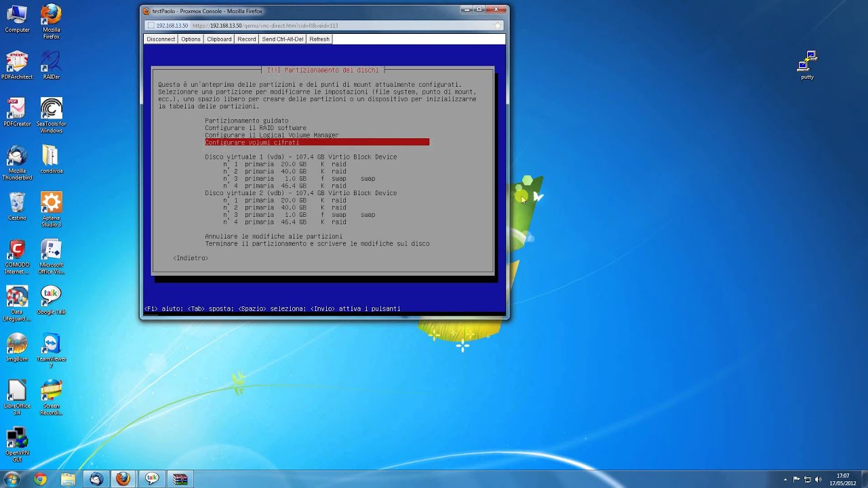Open the Action Center flag tray icon
The width and height of the screenshot is (868, 488).
(x=797, y=479)
